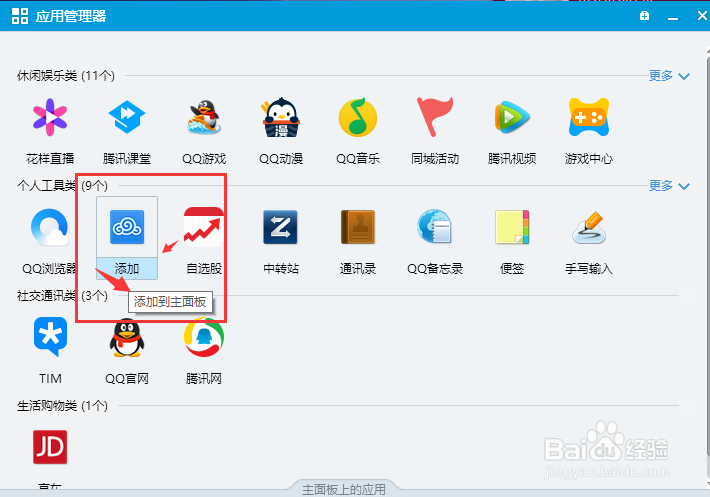
Task: Minimize the 应用管理器 window
Action: 673,17
